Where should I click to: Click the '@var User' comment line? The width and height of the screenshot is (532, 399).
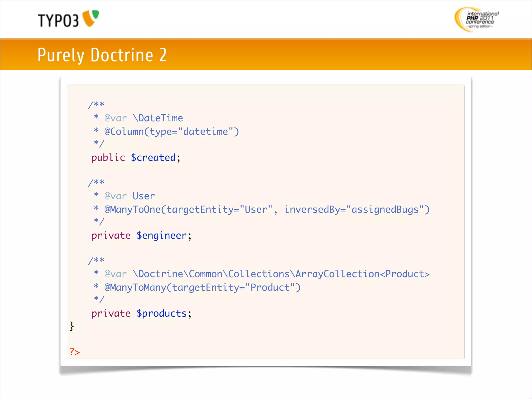[124, 196]
